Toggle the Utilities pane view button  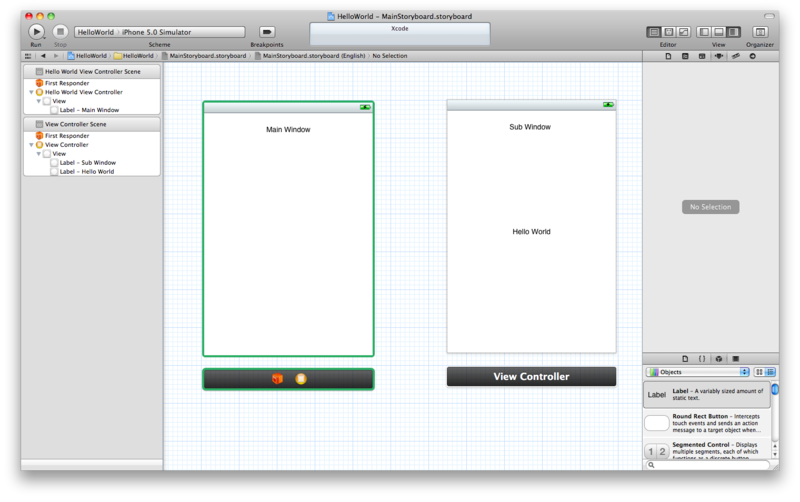(x=733, y=32)
